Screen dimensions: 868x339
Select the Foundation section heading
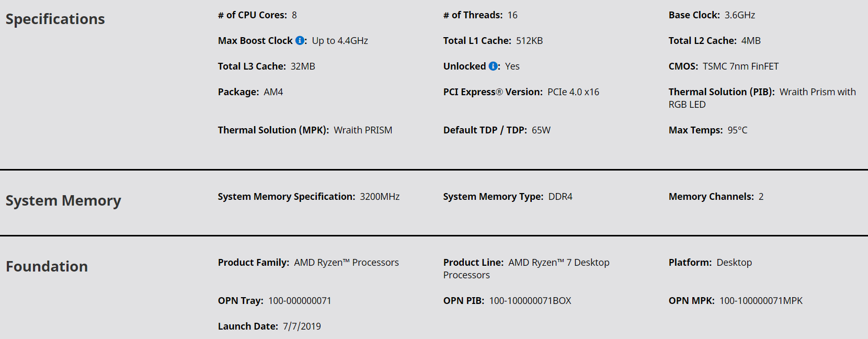47,267
